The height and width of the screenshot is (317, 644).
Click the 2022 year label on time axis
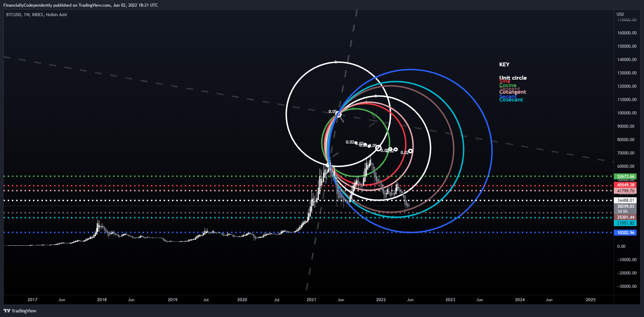point(381,300)
